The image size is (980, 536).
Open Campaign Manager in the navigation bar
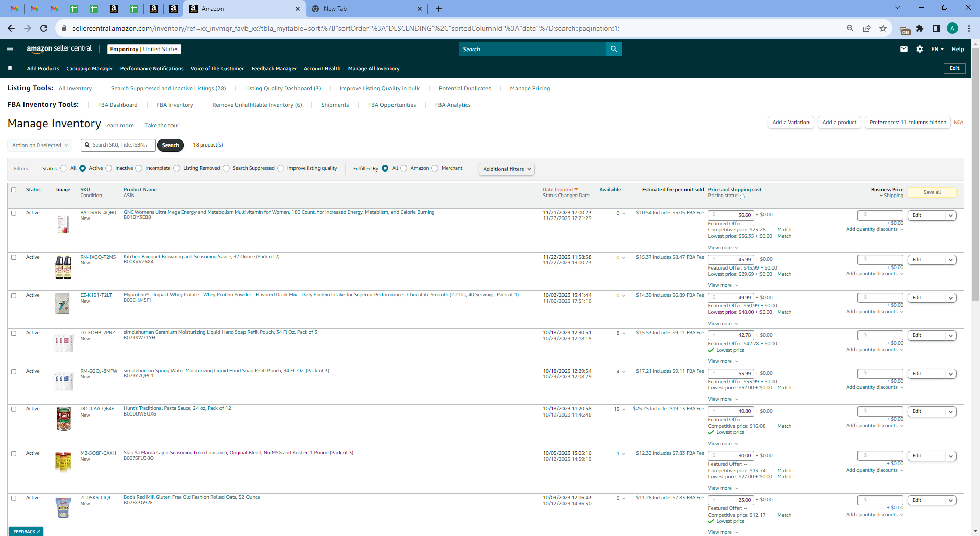click(90, 69)
